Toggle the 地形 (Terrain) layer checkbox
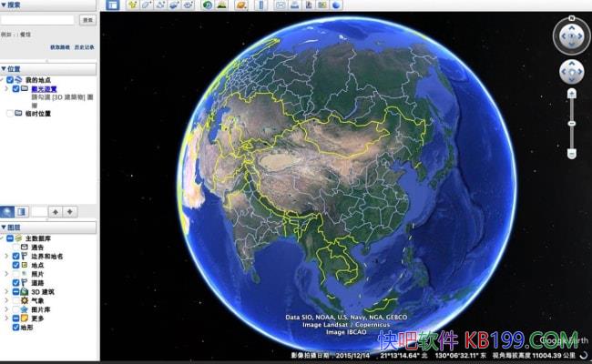592x364 pixels. pyautogui.click(x=15, y=327)
